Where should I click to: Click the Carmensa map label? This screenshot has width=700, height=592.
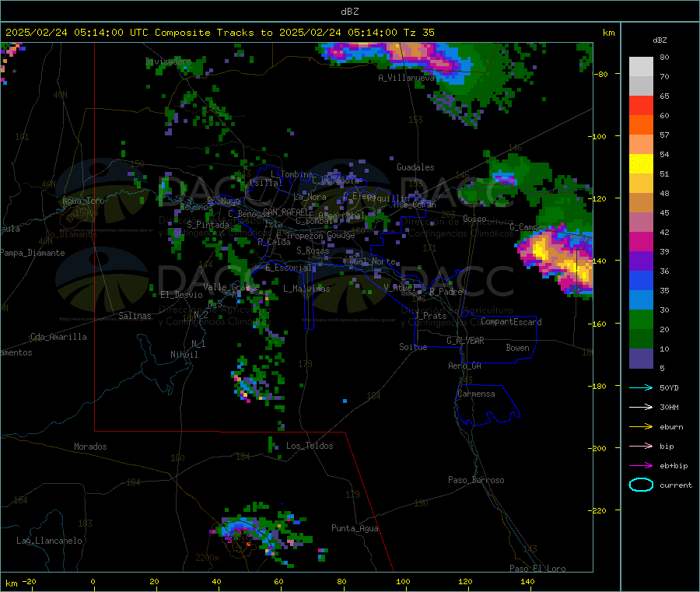point(476,394)
